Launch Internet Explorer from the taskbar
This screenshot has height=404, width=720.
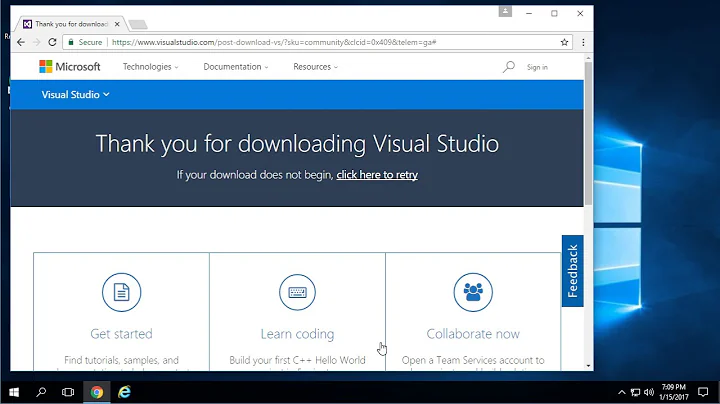click(124, 392)
